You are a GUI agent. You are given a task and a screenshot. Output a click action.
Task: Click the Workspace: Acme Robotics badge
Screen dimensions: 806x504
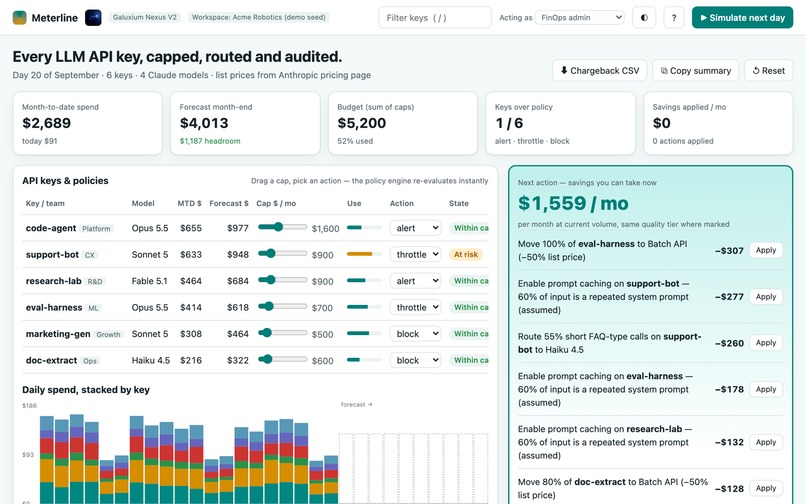point(259,17)
